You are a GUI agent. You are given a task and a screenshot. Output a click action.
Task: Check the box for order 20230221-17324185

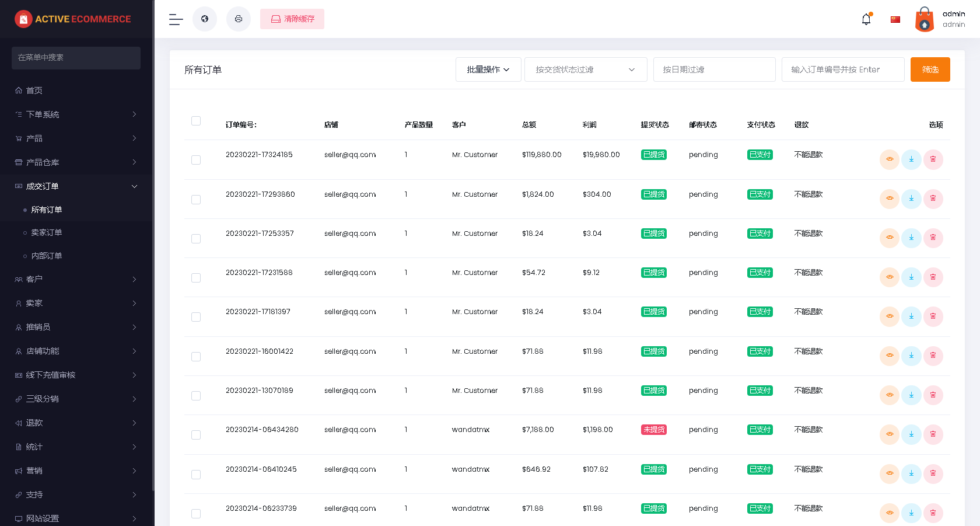tap(196, 160)
